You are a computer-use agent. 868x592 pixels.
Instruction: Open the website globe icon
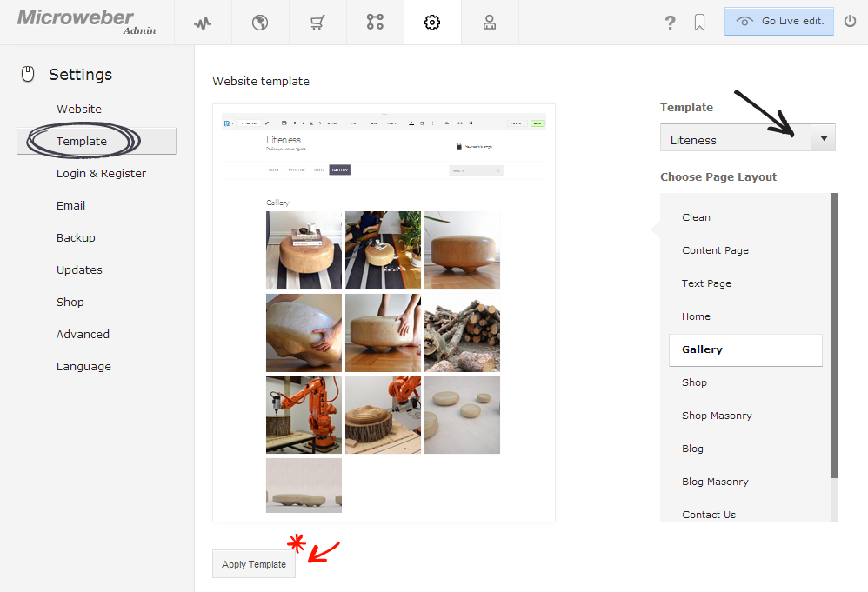pyautogui.click(x=260, y=23)
